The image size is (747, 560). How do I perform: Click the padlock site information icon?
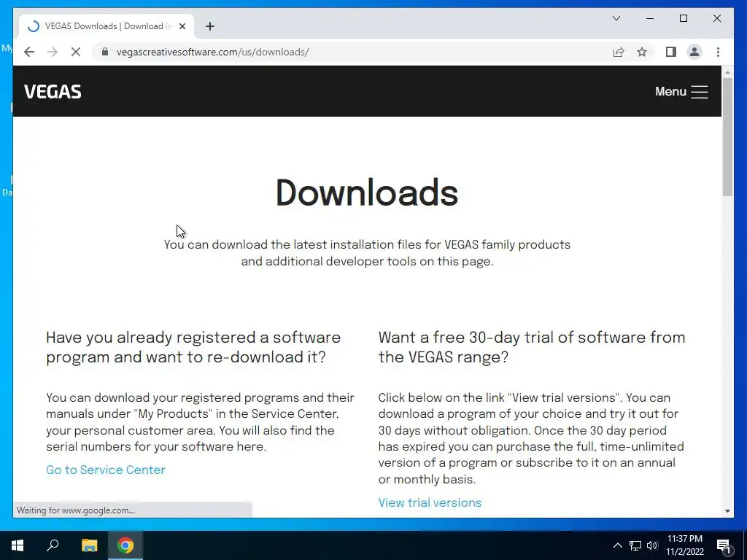coord(105,52)
